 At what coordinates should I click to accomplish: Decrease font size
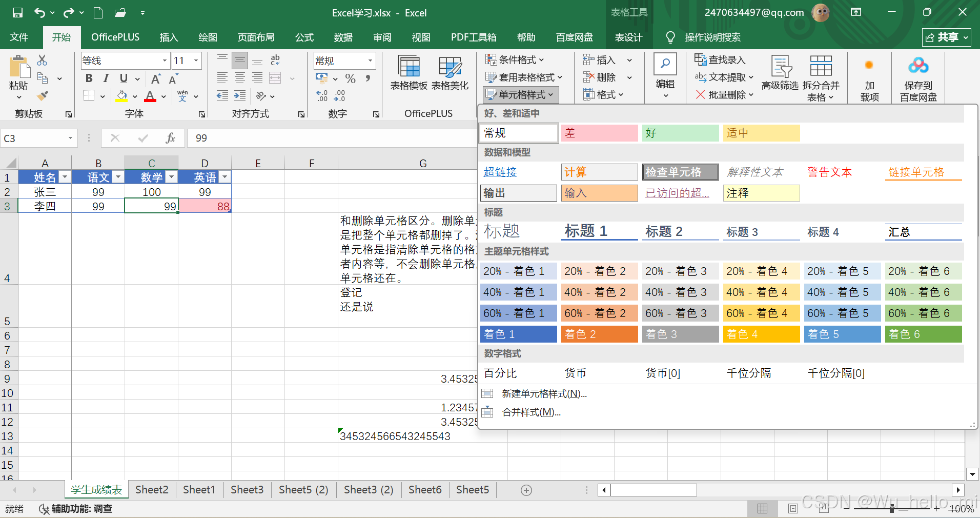173,78
